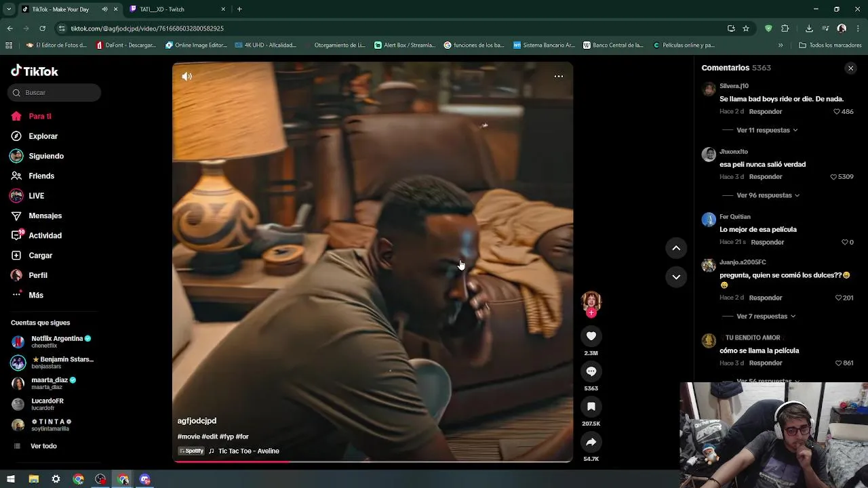The width and height of the screenshot is (868, 488).
Task: Like Fer Quitian's comment with 0 likes
Action: pyautogui.click(x=845, y=242)
